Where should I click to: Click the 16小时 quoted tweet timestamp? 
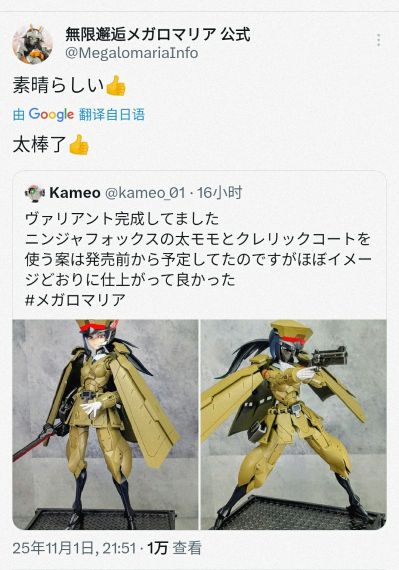point(219,193)
